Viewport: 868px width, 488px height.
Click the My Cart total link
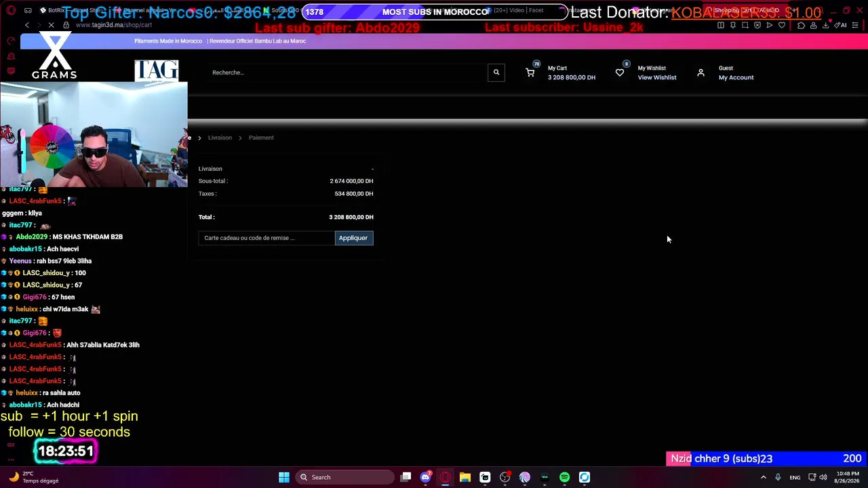click(x=572, y=77)
